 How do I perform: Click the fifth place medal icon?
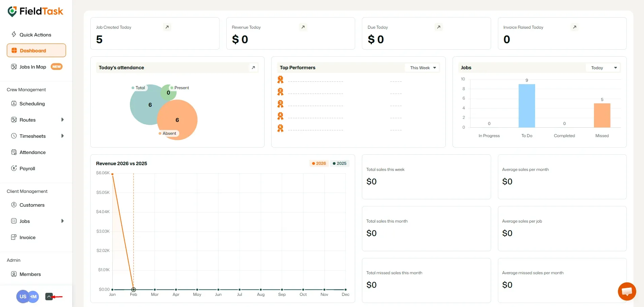coord(280,128)
